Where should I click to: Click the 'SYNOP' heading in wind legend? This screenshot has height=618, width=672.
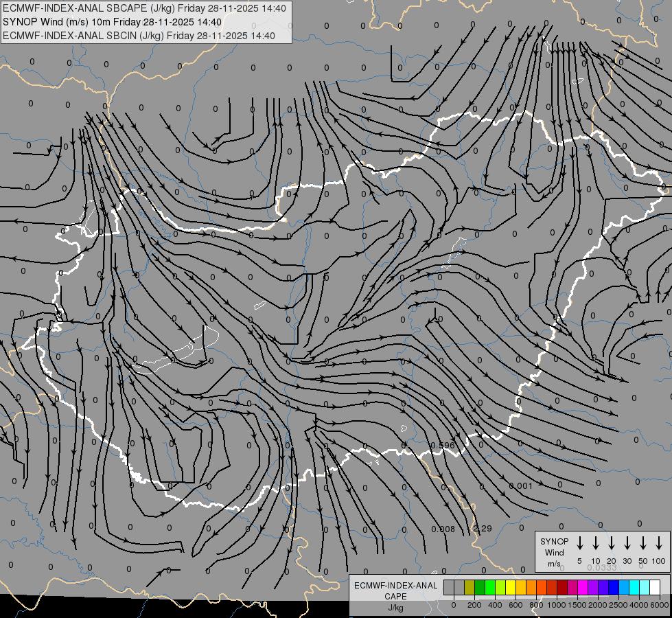point(554,541)
